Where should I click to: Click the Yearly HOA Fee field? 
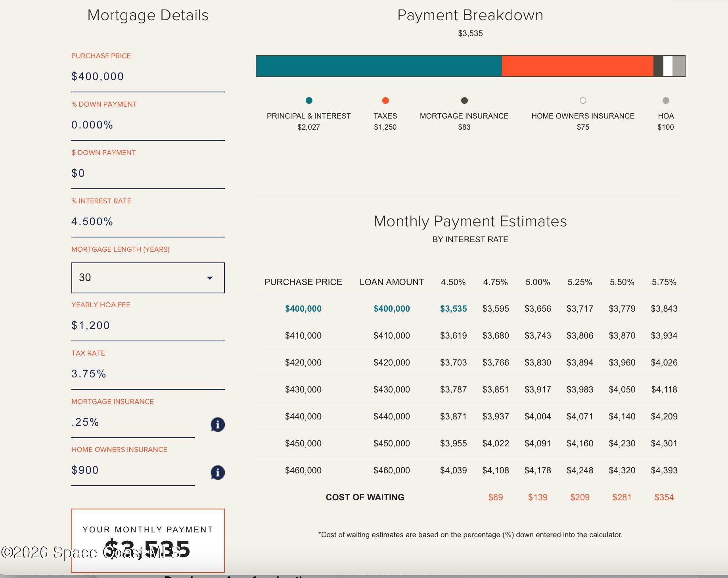[x=148, y=325]
